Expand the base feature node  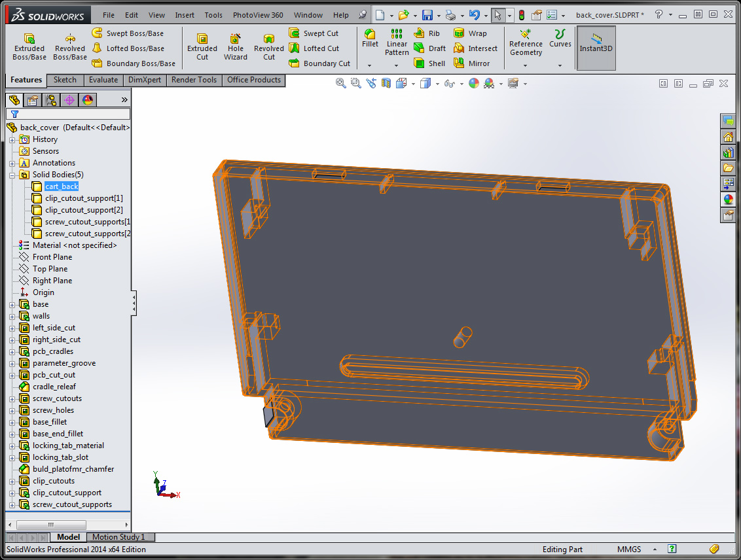pos(12,305)
